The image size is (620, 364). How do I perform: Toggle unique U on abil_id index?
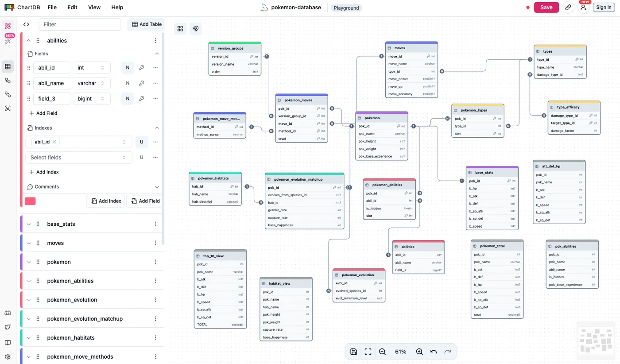click(x=142, y=142)
